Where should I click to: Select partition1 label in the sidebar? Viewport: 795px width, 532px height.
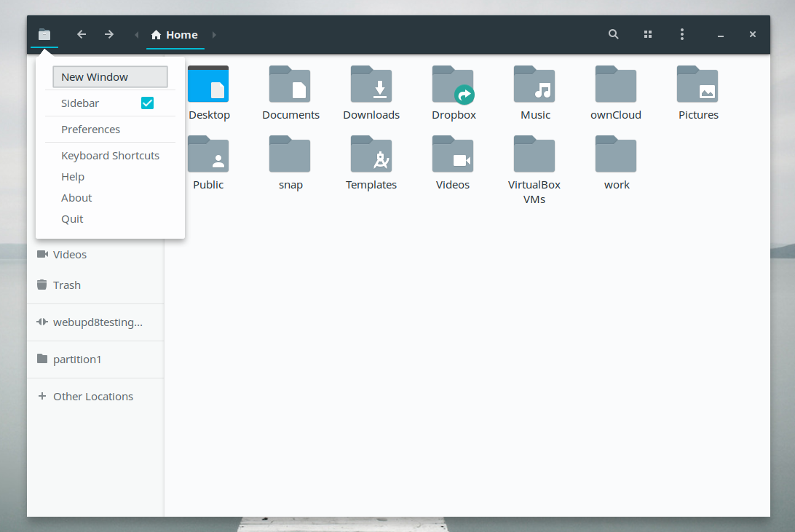click(77, 360)
